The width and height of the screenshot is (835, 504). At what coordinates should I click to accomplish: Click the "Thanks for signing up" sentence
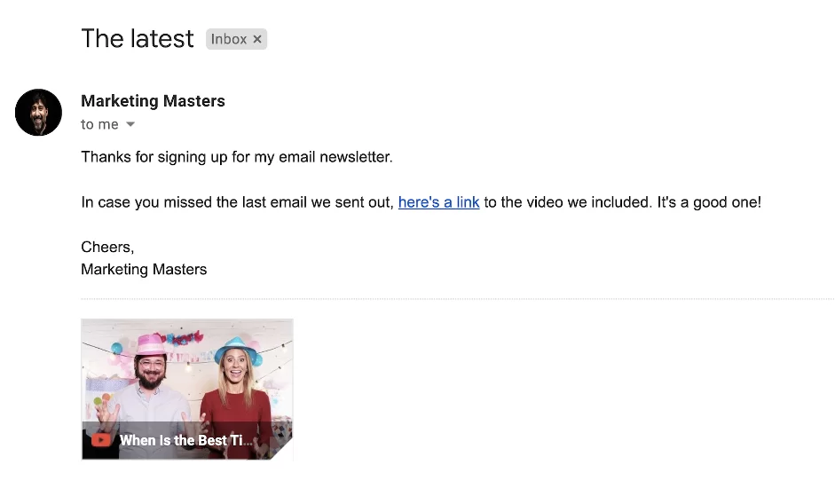[x=236, y=157]
